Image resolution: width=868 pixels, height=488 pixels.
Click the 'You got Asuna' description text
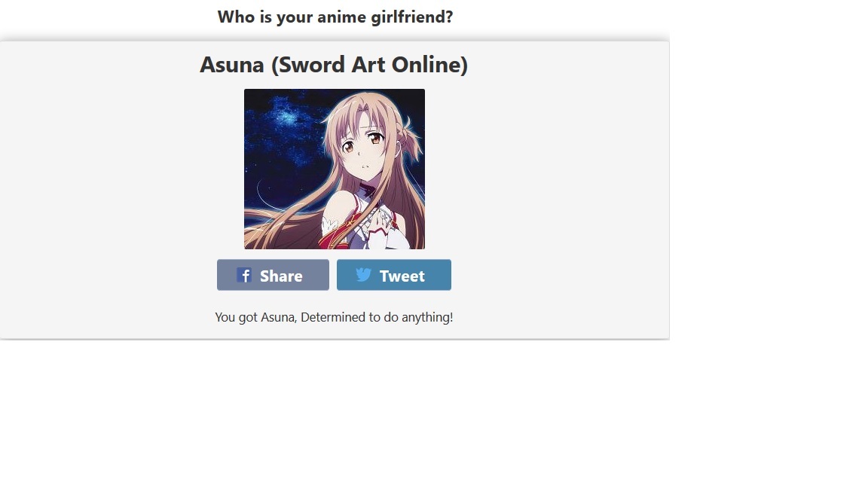point(255,318)
